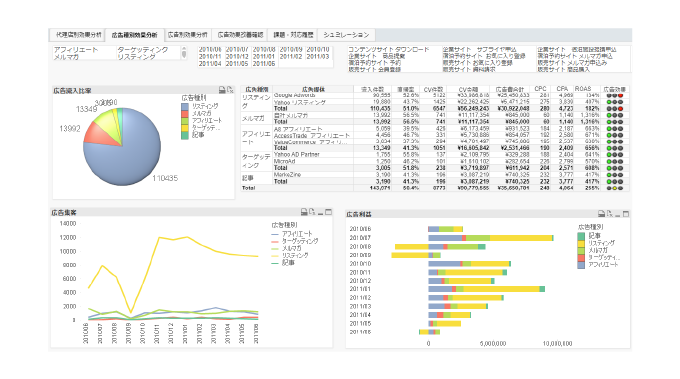This screenshot has height=379, width=680.
Task: Click the 2011/01 bar in 広告利益 chart
Action: (486, 289)
